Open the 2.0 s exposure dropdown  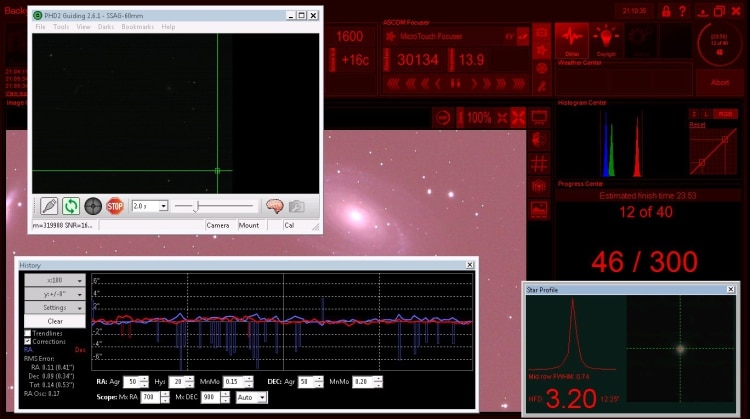click(163, 206)
